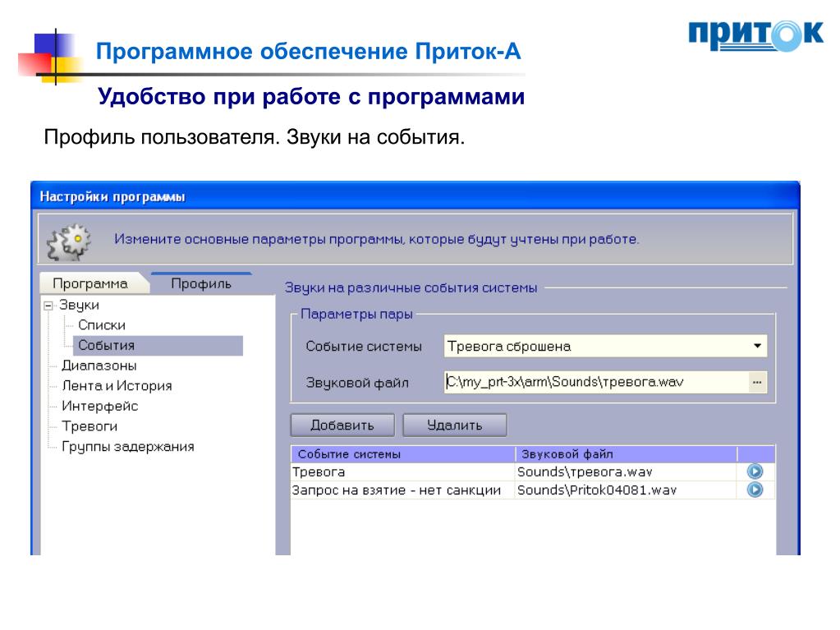840x630 pixels.
Task: Select Диапазоны in the settings tree
Action: pos(99,366)
